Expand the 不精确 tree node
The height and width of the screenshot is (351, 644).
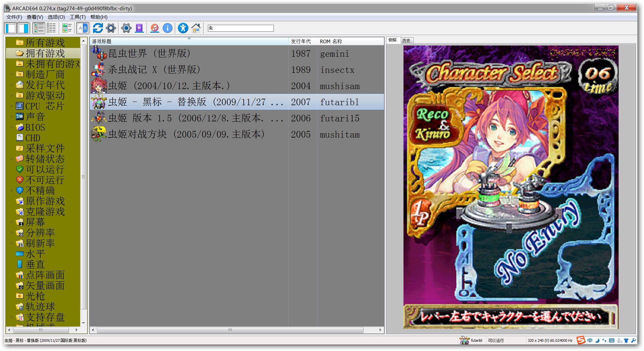coord(12,190)
